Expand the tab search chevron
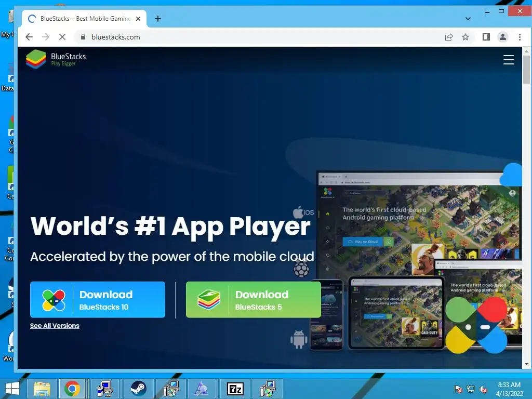This screenshot has width=532, height=399. point(468,19)
